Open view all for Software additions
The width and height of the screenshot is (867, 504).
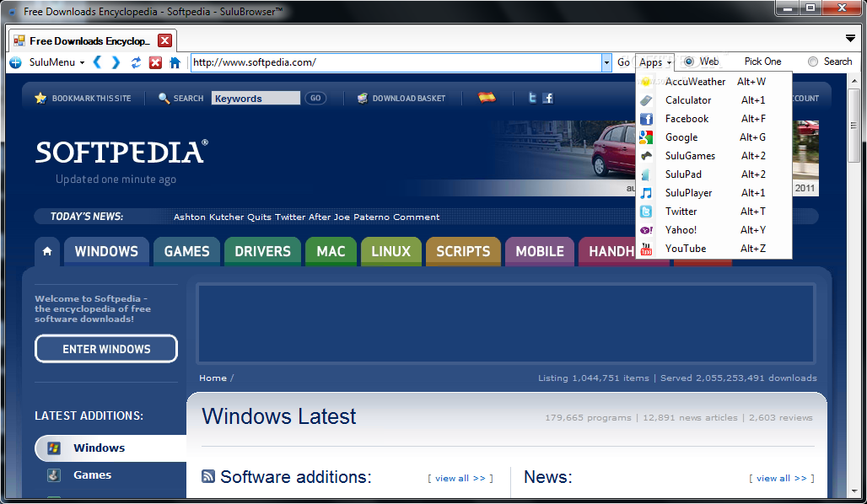click(460, 478)
